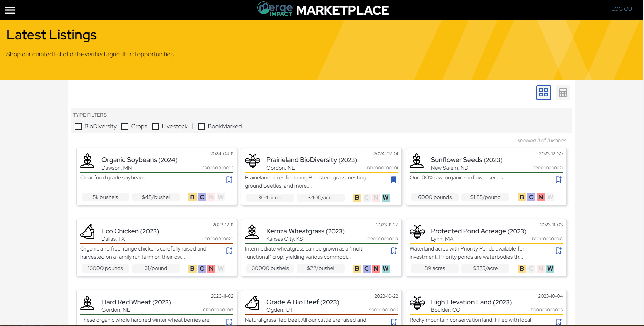The image size is (644, 326).
Task: Open the Hard Red Wheat listing title
Action: 136,302
